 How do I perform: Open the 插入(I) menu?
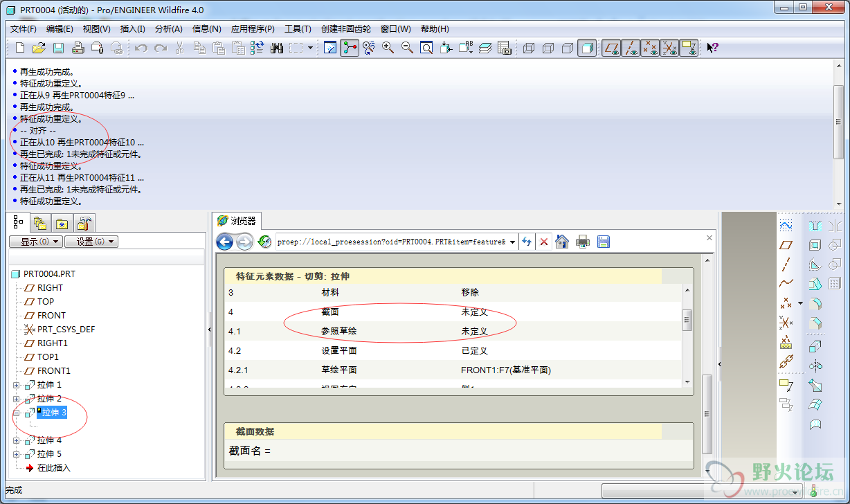[x=133, y=28]
